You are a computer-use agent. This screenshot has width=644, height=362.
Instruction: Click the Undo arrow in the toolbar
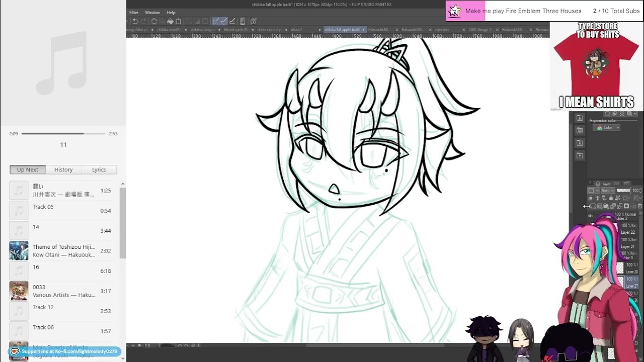coord(135,21)
